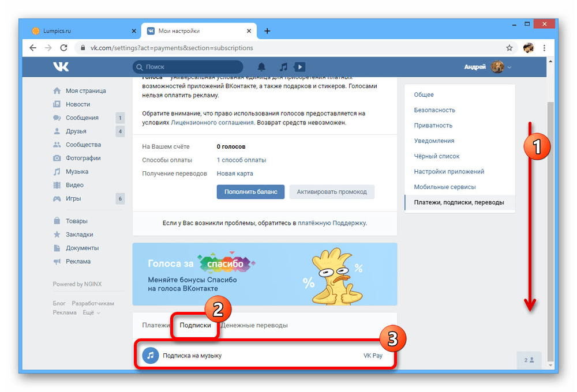Image resolution: width=577 pixels, height=392 pixels.
Task: Switch to the Lumpics.ru browser tab
Action: click(x=84, y=31)
